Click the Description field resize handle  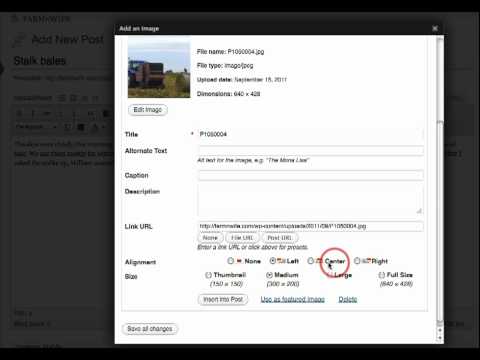click(x=419, y=211)
